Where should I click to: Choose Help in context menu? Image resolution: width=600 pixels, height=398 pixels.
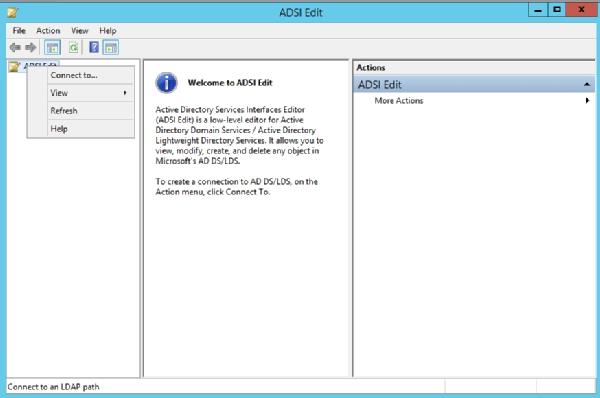tap(81, 129)
